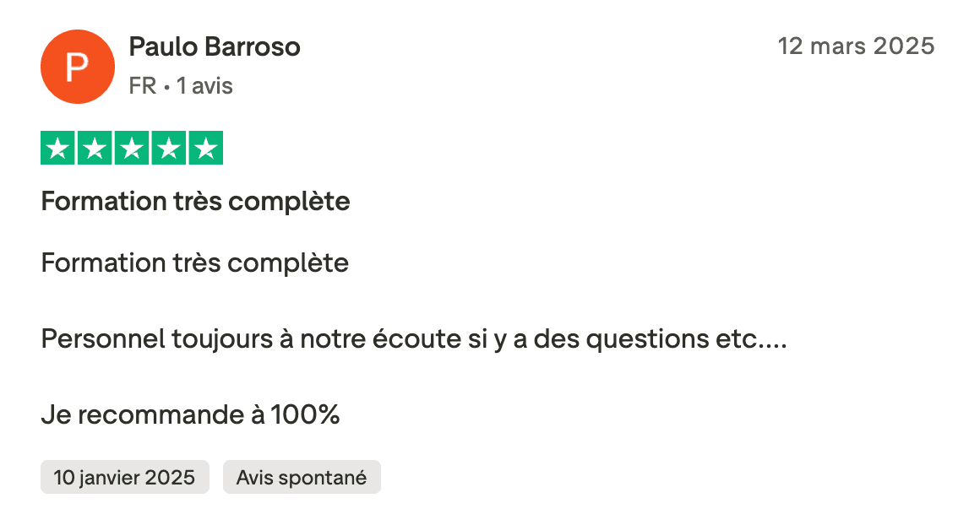Click the full five-star rating bar
The height and width of the screenshot is (525, 980).
point(132,148)
